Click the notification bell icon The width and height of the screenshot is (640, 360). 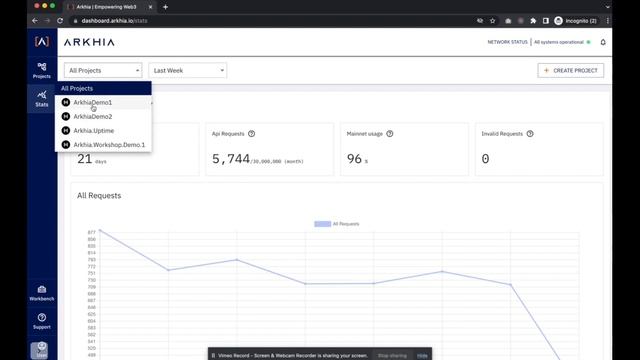point(603,42)
